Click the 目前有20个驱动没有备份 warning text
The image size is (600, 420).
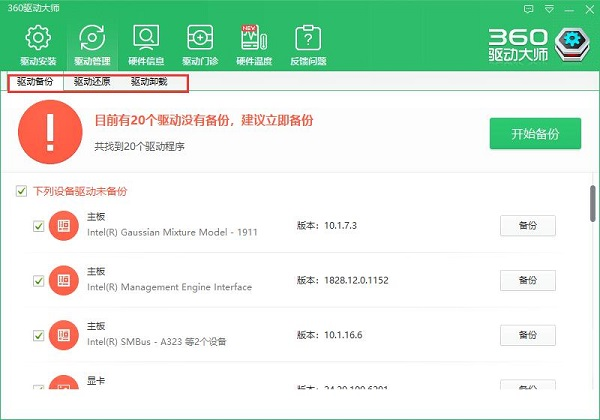tap(204, 120)
